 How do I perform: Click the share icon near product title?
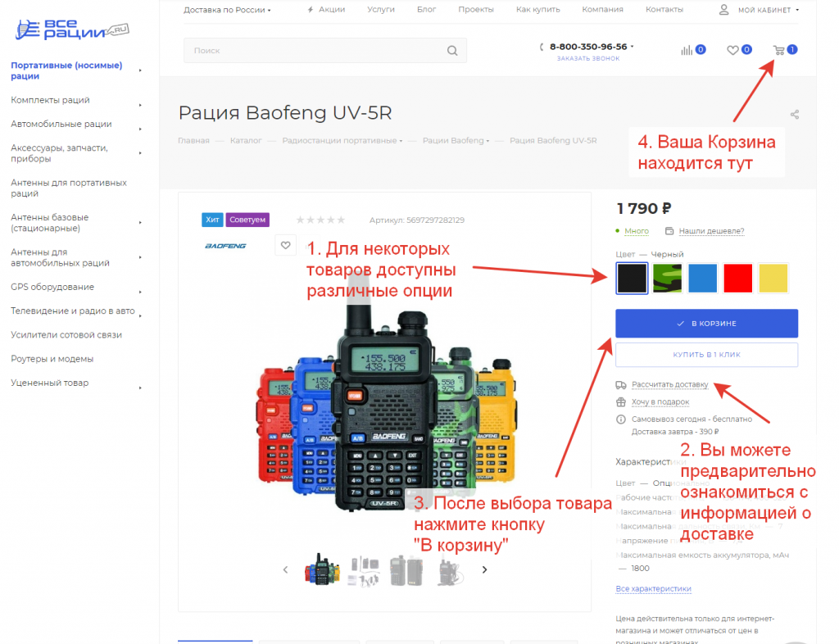(x=795, y=115)
